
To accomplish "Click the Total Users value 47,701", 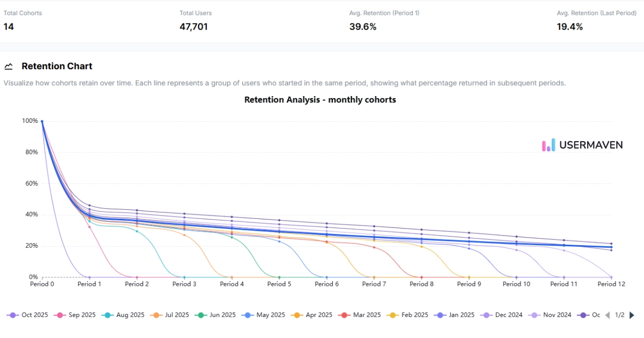I will [x=194, y=26].
